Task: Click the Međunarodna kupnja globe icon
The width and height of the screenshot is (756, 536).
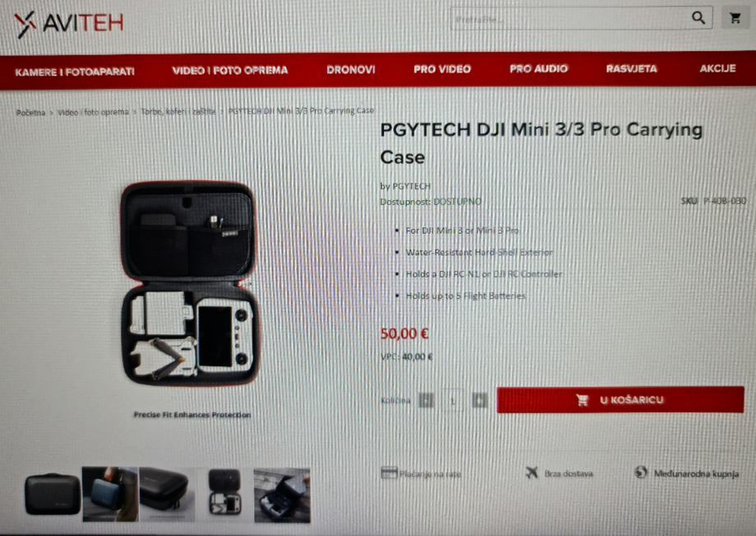Action: (x=641, y=472)
